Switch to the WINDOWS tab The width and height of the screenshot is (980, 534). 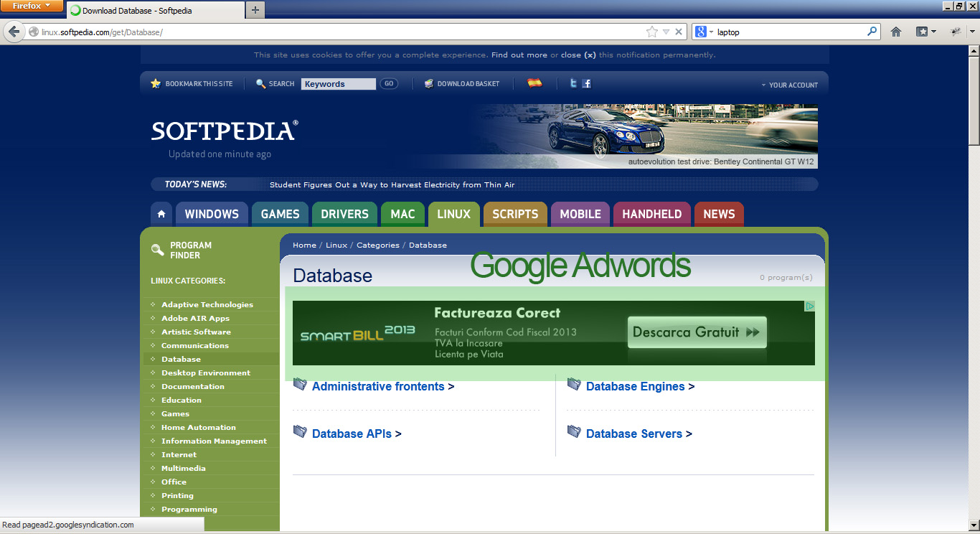pyautogui.click(x=212, y=214)
